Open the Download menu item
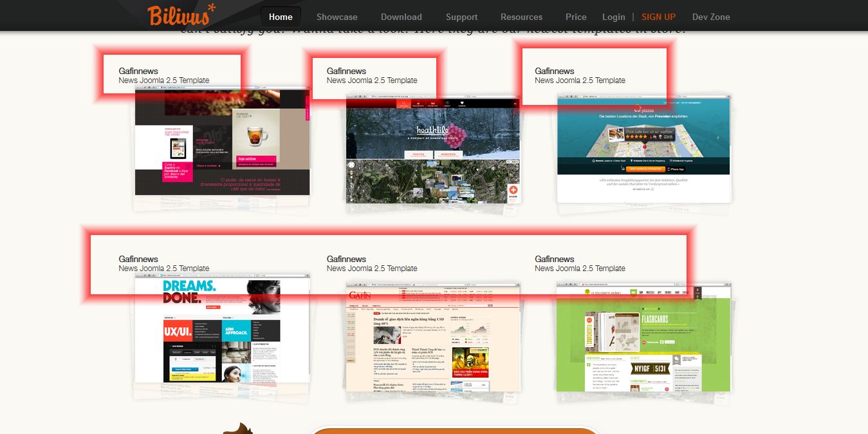This screenshot has width=868, height=434. [x=402, y=17]
